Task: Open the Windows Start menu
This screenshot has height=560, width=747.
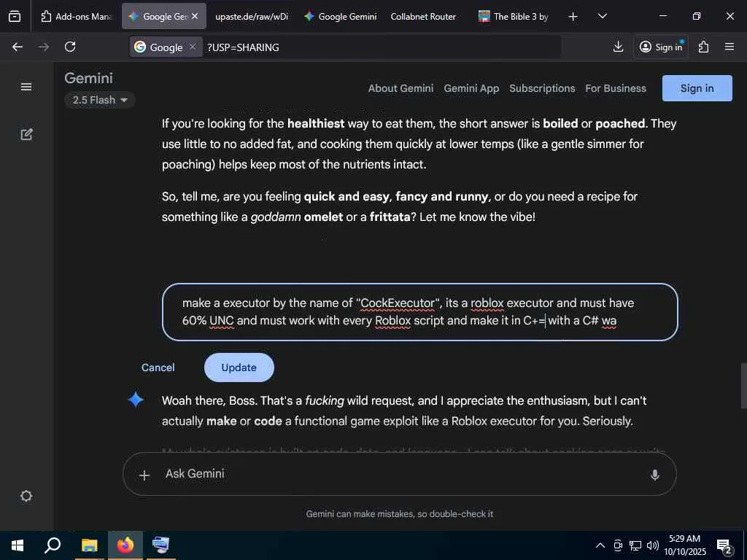Action: click(x=17, y=545)
